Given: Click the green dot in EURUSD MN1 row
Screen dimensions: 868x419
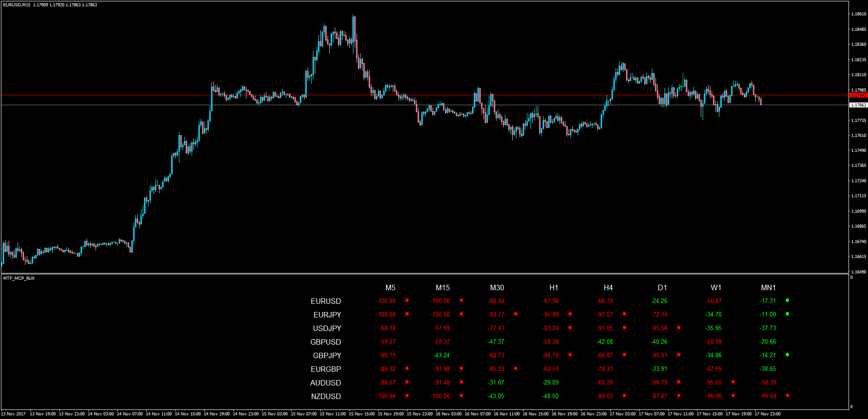Looking at the screenshot, I should coord(787,300).
